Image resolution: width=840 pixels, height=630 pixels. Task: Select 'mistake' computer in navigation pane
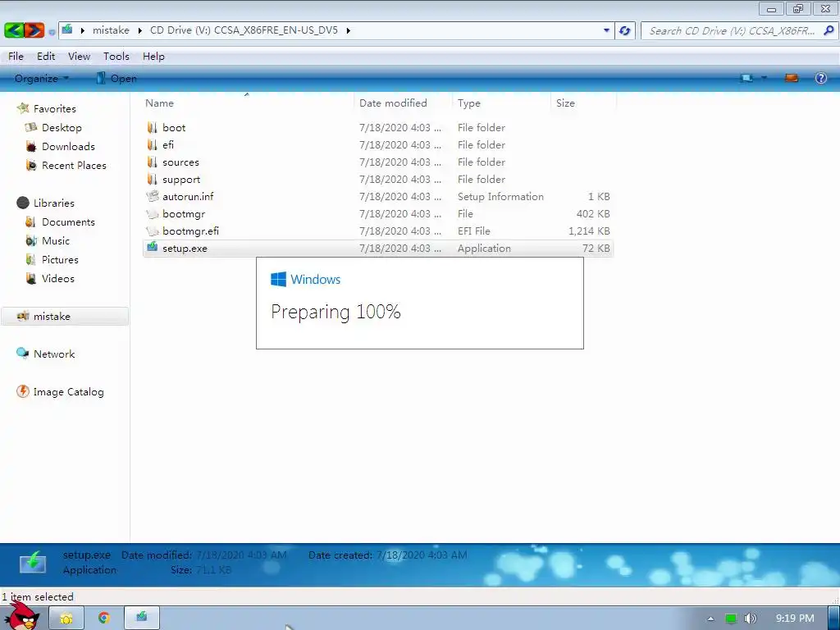pyautogui.click(x=64, y=316)
